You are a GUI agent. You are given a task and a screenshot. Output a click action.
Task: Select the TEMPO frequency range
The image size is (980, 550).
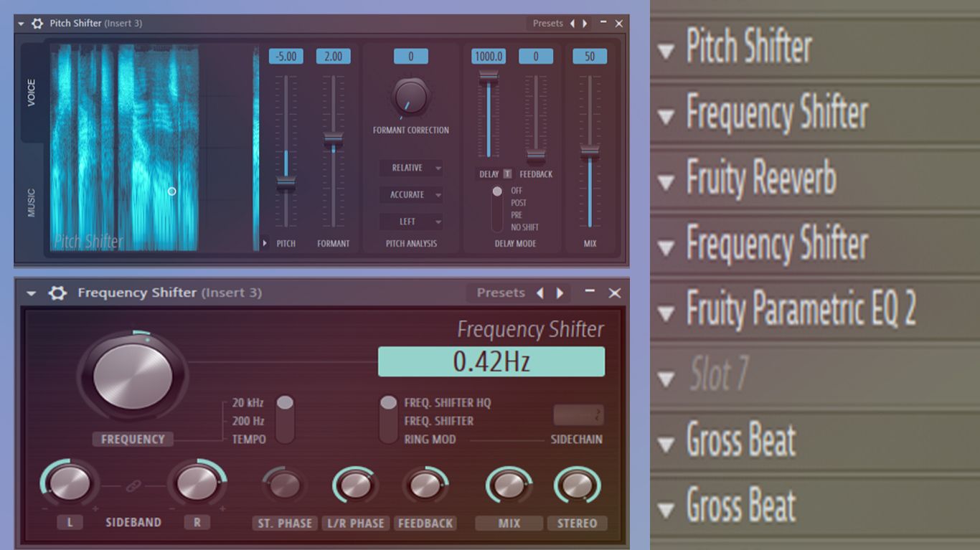tap(248, 439)
